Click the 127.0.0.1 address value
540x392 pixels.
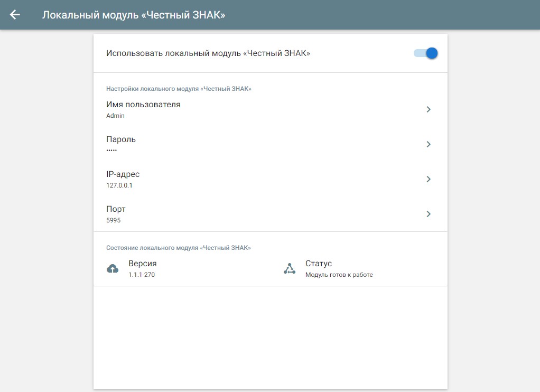point(119,185)
